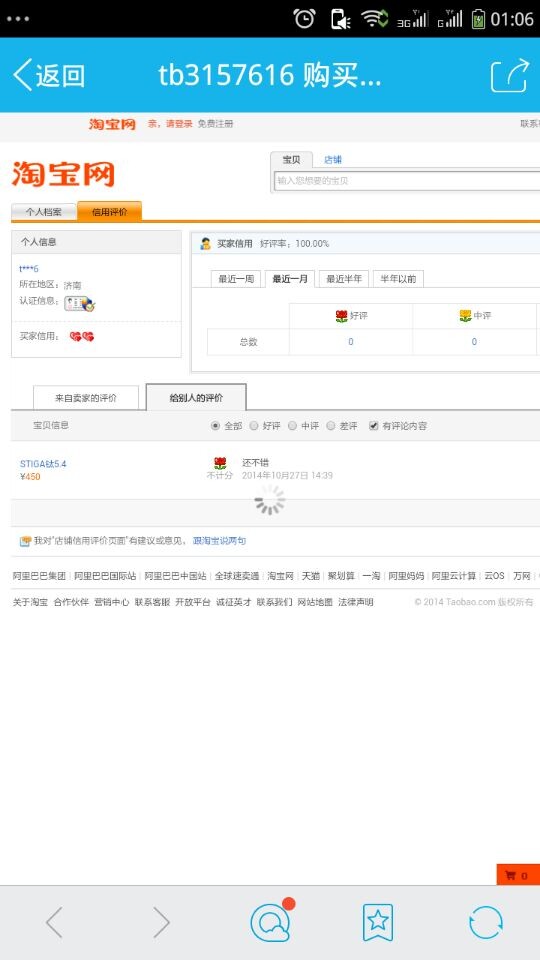Image resolution: width=540 pixels, height=960 pixels.
Task: Switch to 半年以前 period tab
Action: pyautogui.click(x=398, y=279)
